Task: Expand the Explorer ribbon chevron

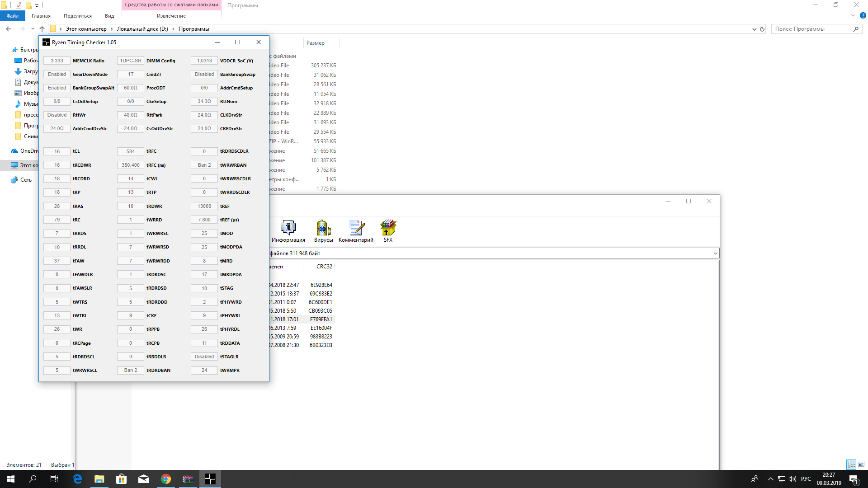Action: pos(853,15)
